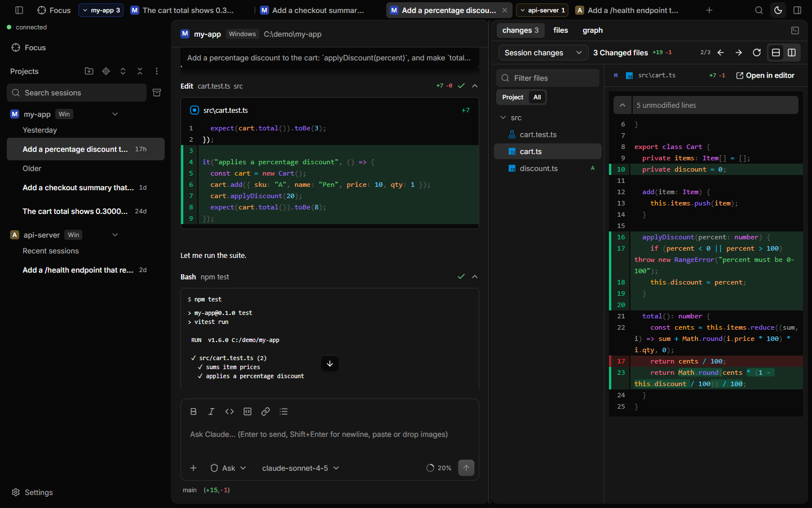Collapse the api-server project chevron
Screen dimensions: 812x508
[x=115, y=235]
